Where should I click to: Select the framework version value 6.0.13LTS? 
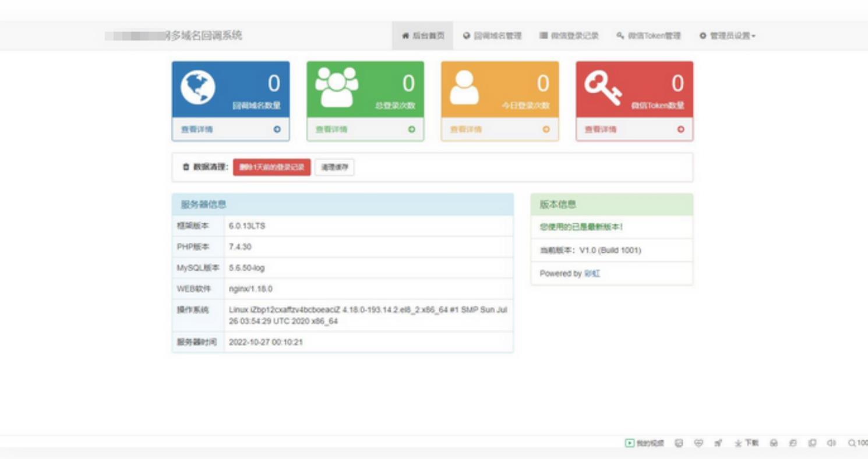[247, 225]
